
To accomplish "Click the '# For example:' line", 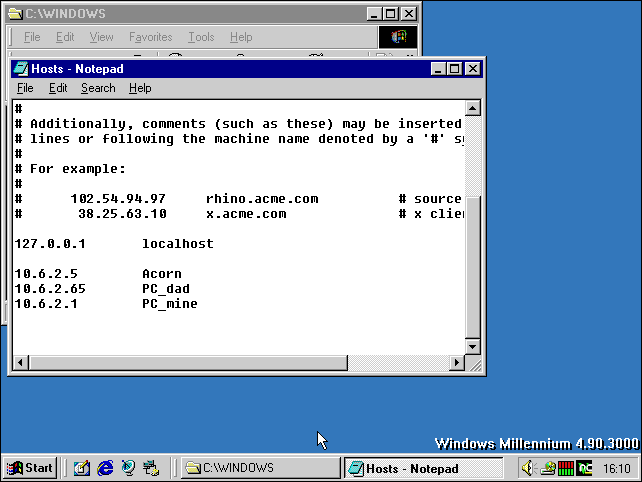I will 70,169.
